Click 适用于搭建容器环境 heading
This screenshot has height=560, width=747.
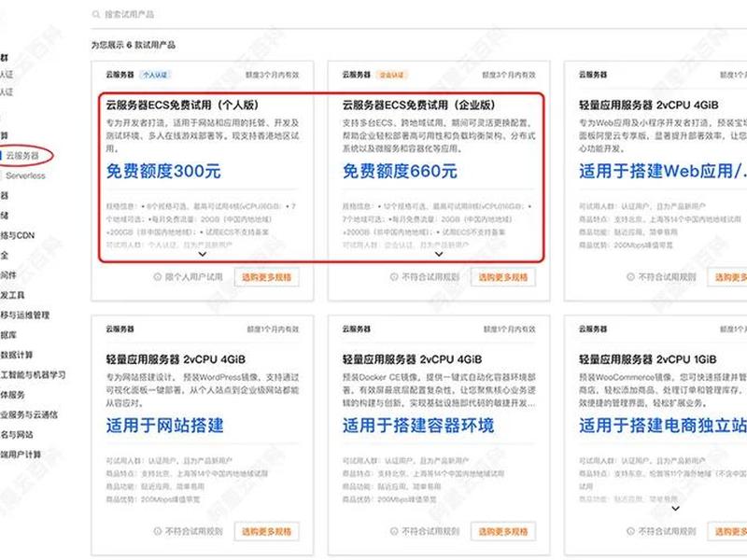418,426
